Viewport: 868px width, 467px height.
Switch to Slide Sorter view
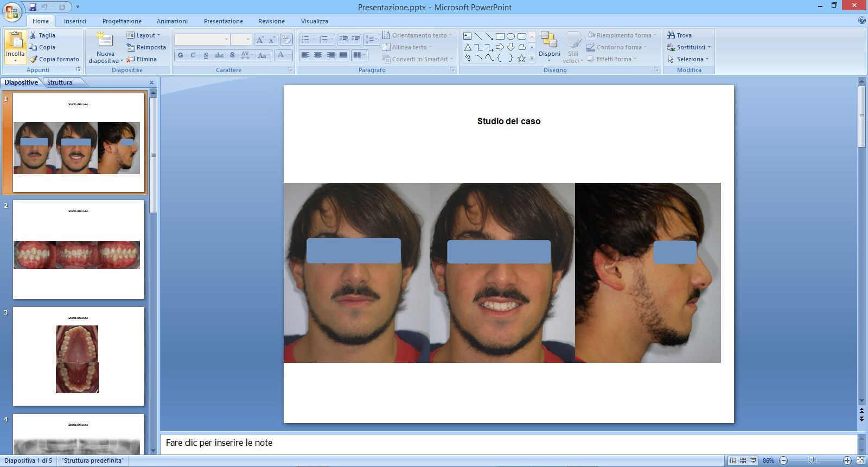tap(743, 460)
